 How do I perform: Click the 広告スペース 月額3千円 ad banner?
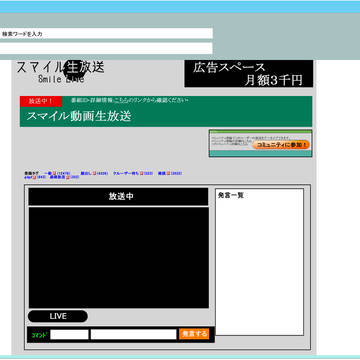point(249,74)
